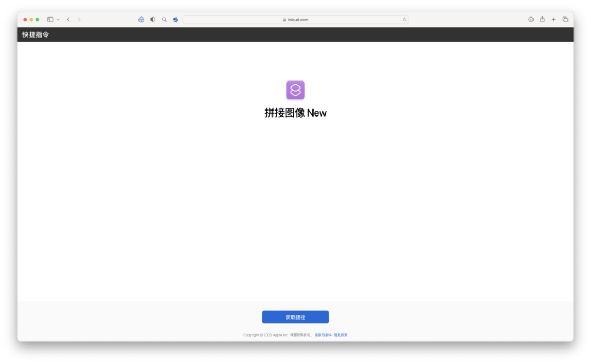Screen dimensions: 591x364
Task: Click the purple Shortcuts app icon
Action: click(296, 90)
